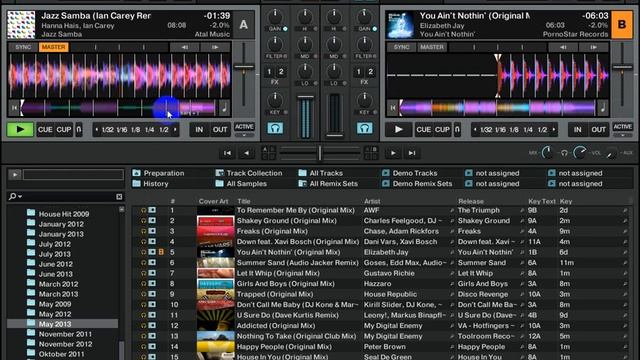
Task: Open search options magnifier dropdown
Action: coord(15,197)
